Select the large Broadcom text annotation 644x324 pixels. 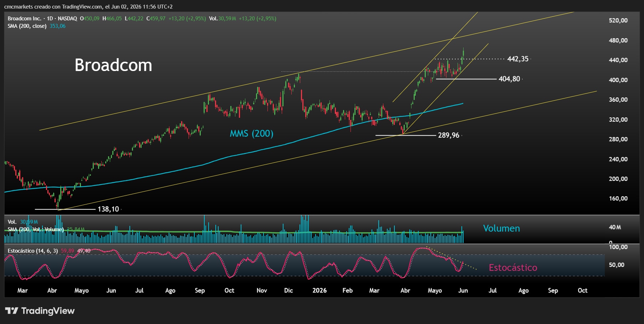pos(113,65)
